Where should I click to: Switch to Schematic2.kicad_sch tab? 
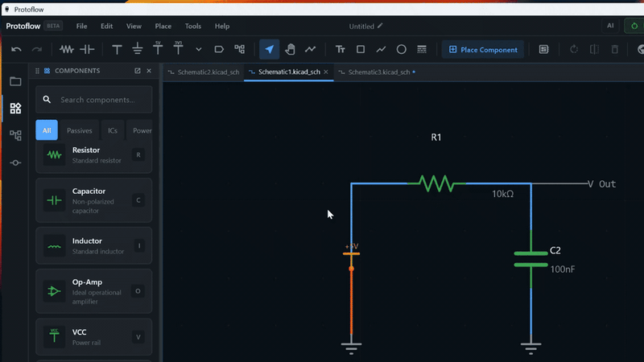204,72
